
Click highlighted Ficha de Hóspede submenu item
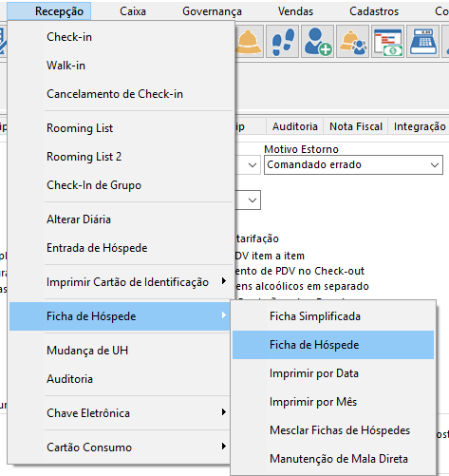tap(333, 345)
